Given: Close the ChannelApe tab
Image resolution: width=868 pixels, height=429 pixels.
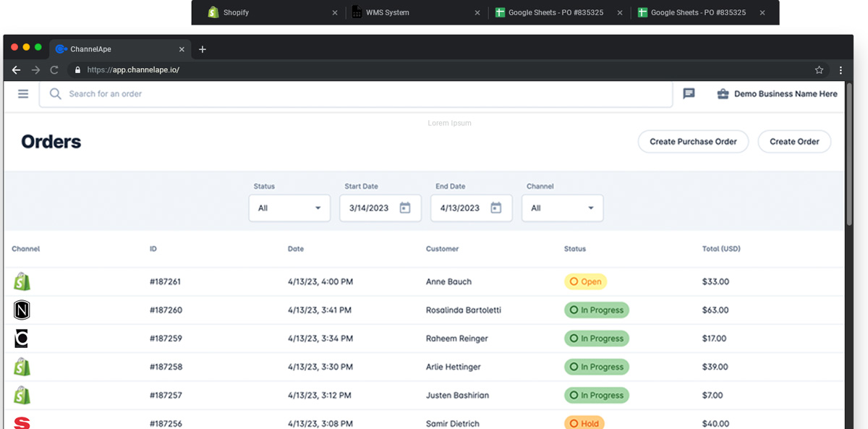Looking at the screenshot, I should click(x=182, y=49).
